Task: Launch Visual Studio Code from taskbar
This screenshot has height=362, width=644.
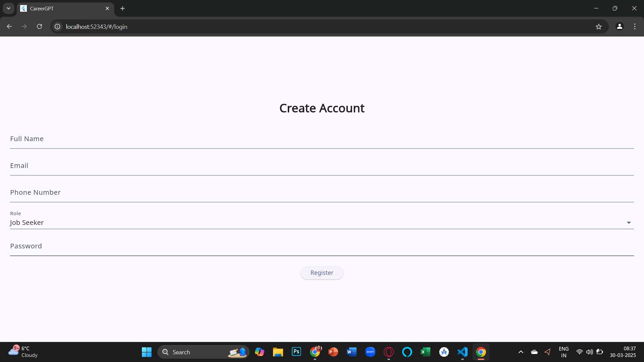Action: (x=462, y=352)
